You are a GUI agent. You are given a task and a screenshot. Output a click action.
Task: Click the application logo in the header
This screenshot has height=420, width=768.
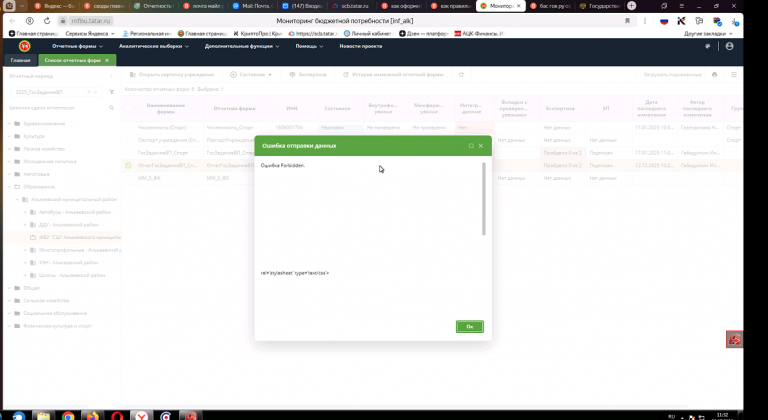pyautogui.click(x=24, y=46)
